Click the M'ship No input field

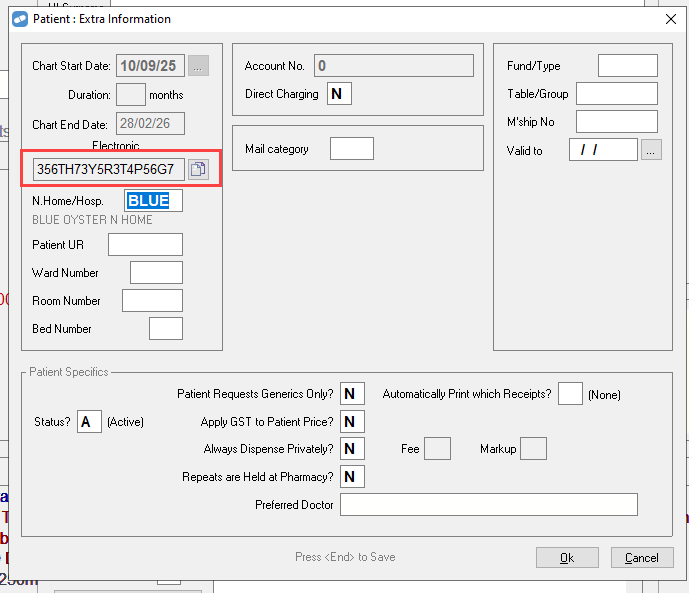tap(616, 122)
